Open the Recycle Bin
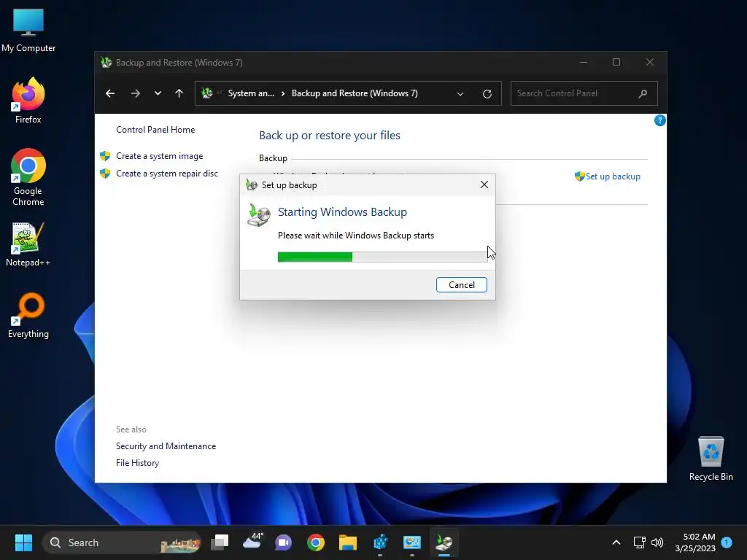The height and width of the screenshot is (560, 747). click(711, 458)
